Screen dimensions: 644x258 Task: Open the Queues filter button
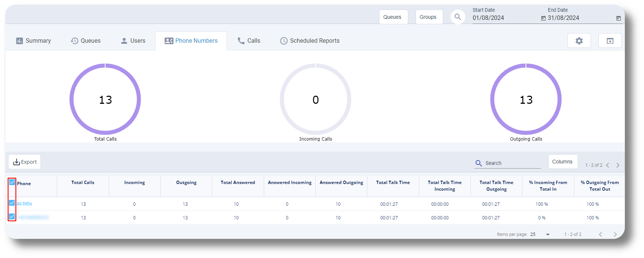[x=393, y=17]
